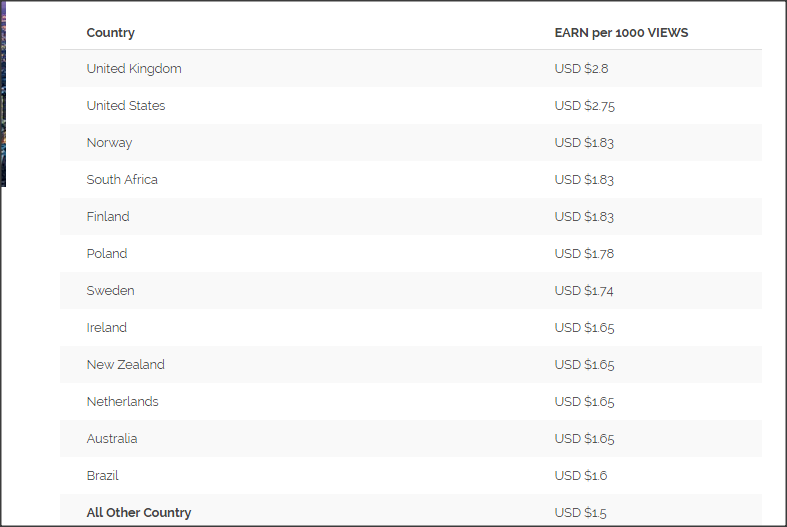Click the Country column header
The width and height of the screenshot is (787, 527).
click(x=111, y=33)
